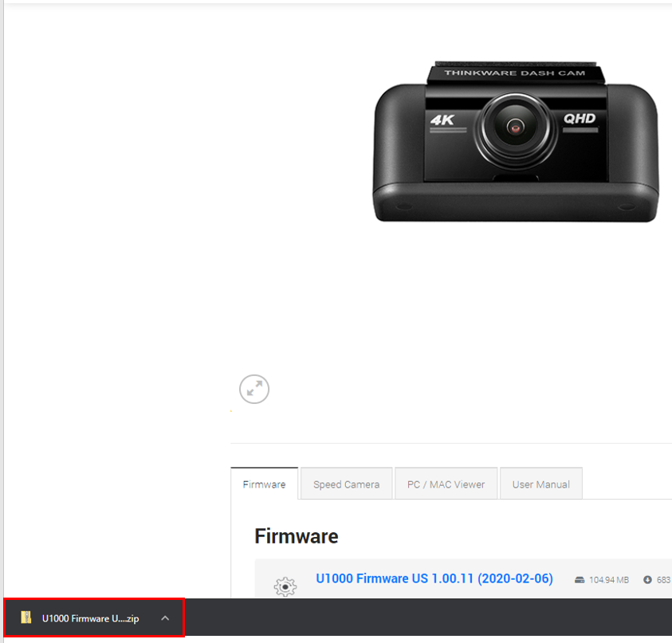This screenshot has width=672, height=643.
Task: Click the 104.94 MB file size icon
Action: pyautogui.click(x=580, y=579)
